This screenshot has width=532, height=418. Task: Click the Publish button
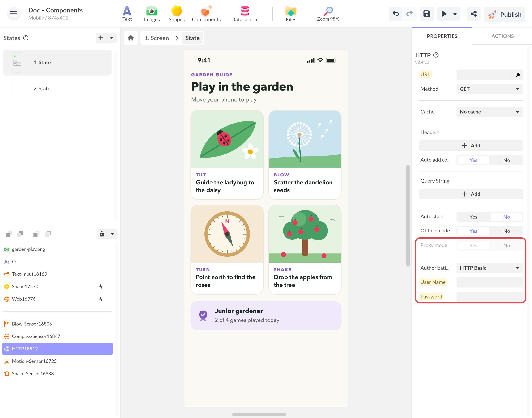[x=504, y=14]
